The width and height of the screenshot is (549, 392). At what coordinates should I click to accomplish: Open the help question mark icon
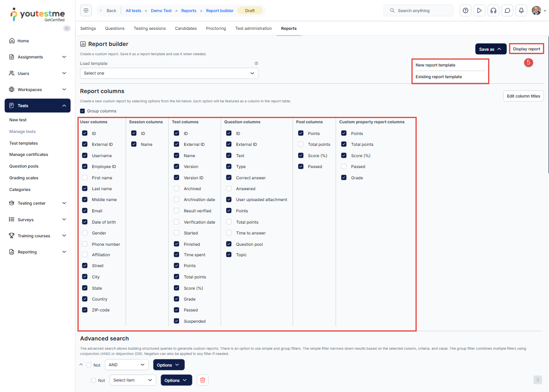coord(466,10)
